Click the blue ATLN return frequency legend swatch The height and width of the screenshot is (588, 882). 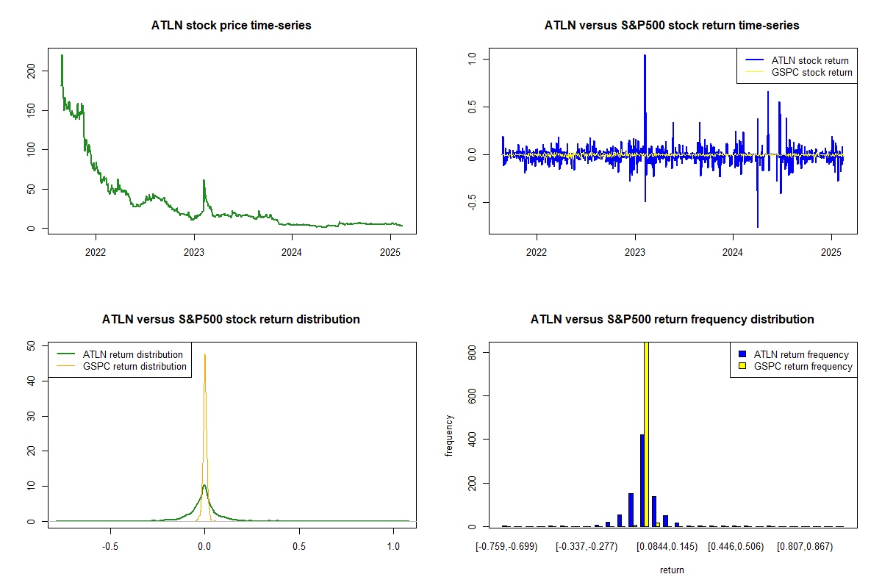pyautogui.click(x=742, y=355)
